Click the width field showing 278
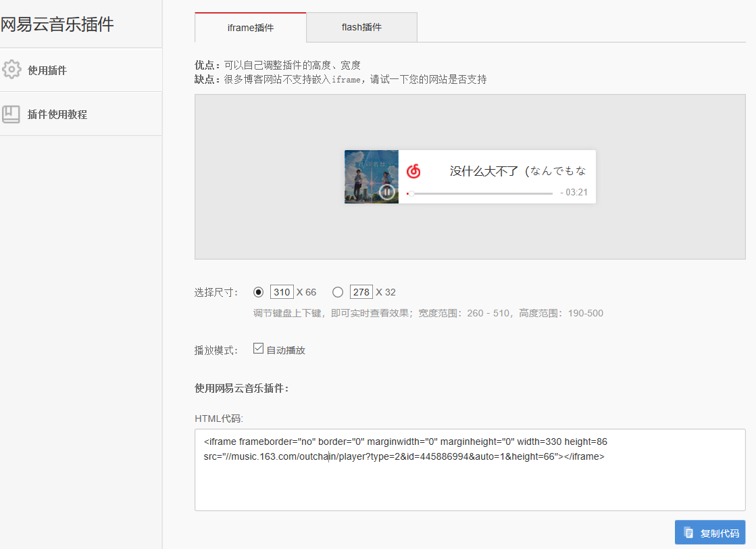Image resolution: width=756 pixels, height=549 pixels. (x=361, y=292)
